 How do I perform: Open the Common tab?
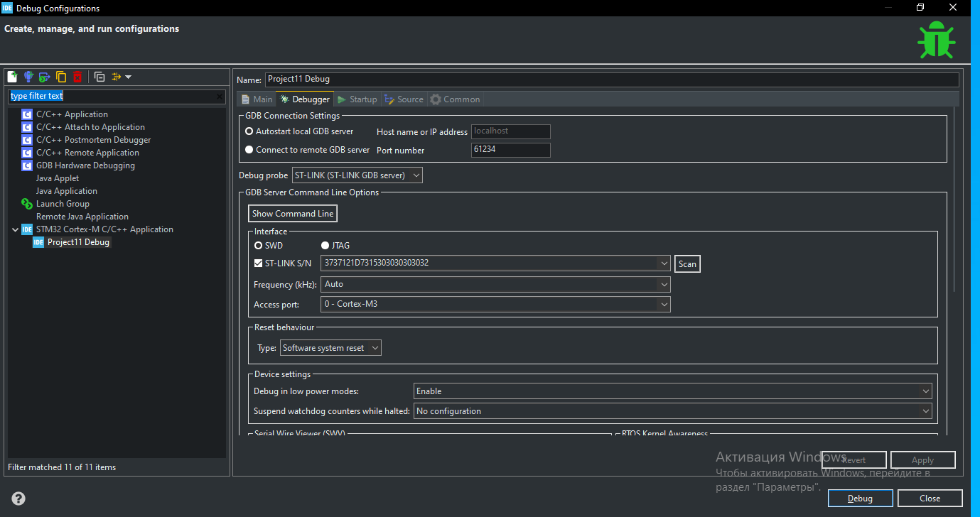click(x=455, y=99)
